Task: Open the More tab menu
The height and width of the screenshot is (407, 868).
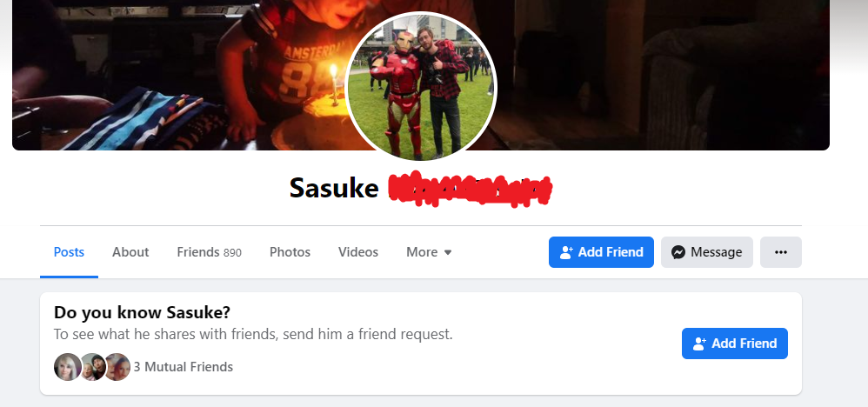Action: (x=429, y=252)
